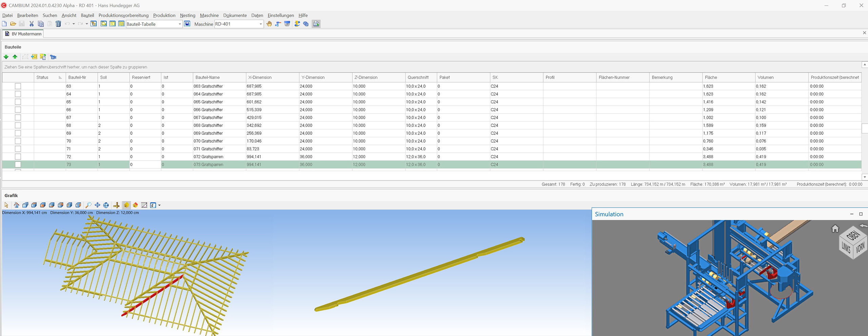
Task: Click the ruler measurement tool icon
Action: 116,205
